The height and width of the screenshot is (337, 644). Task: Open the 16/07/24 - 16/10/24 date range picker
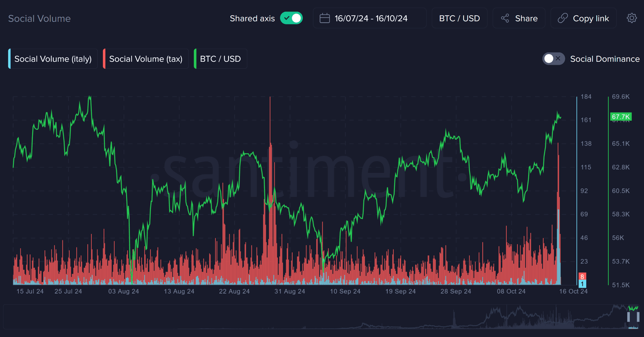pos(371,18)
